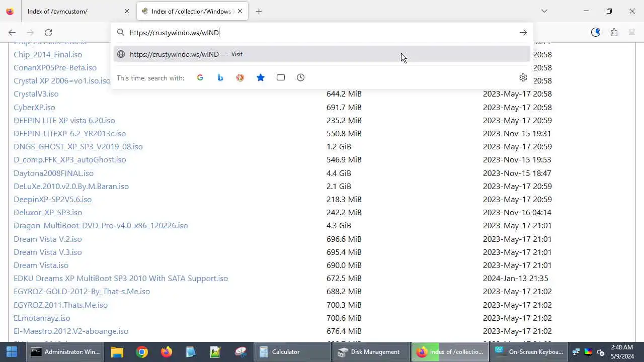Image resolution: width=644 pixels, height=362 pixels.
Task: Click the go arrow in address bar
Action: 523,33
